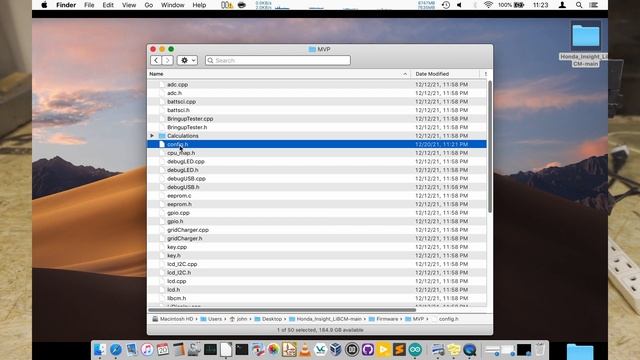Viewport: 640px width, 360px height.
Task: Open the File menu
Action: point(89,5)
